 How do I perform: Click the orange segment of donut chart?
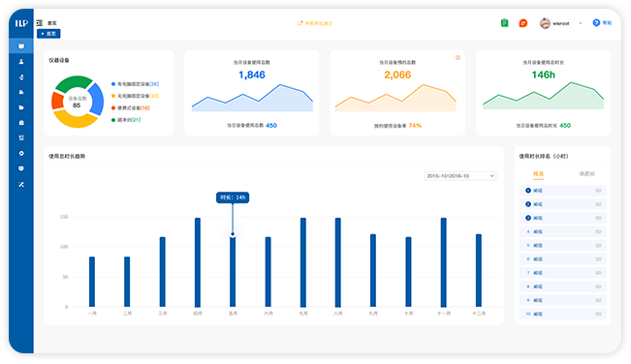pyautogui.click(x=57, y=101)
